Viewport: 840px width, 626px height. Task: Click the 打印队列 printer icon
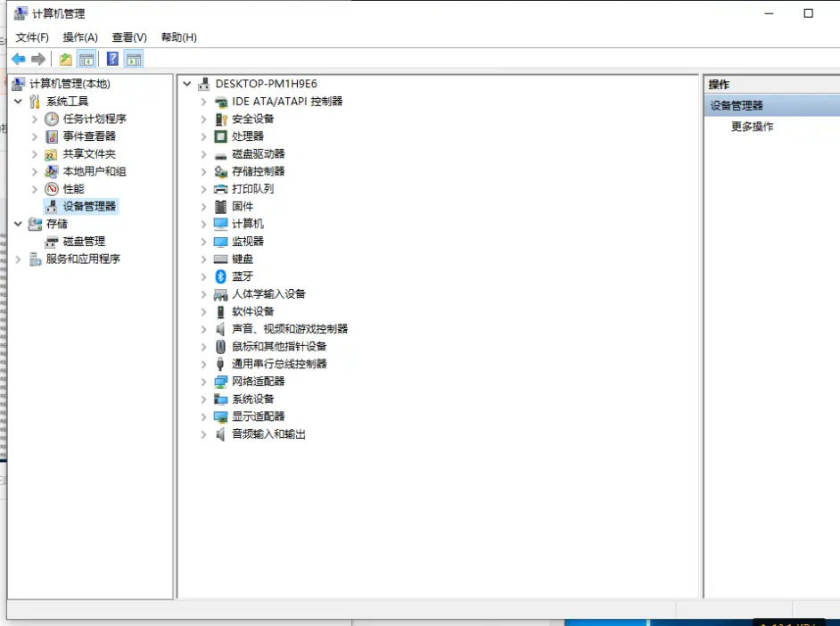click(x=221, y=189)
